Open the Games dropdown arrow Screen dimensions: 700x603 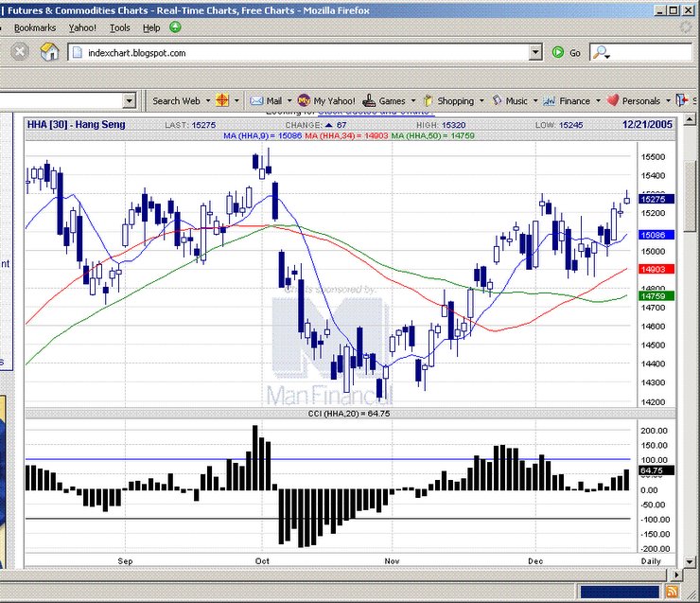pyautogui.click(x=413, y=101)
